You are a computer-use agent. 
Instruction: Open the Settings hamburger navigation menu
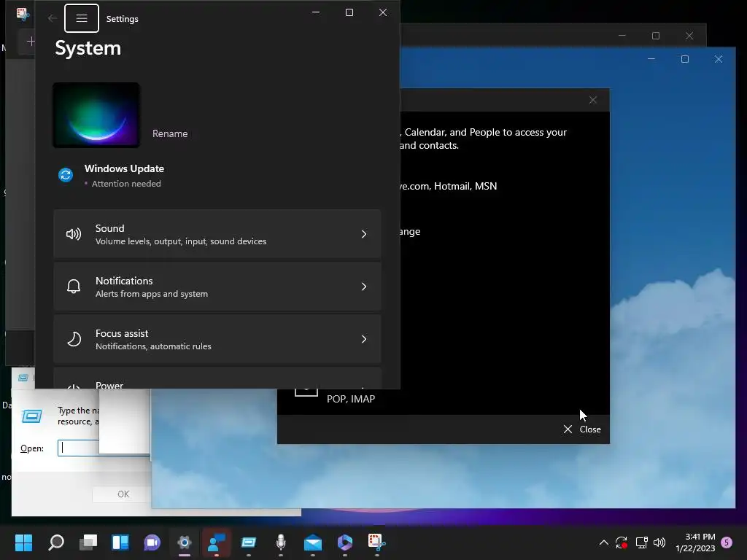pos(82,18)
